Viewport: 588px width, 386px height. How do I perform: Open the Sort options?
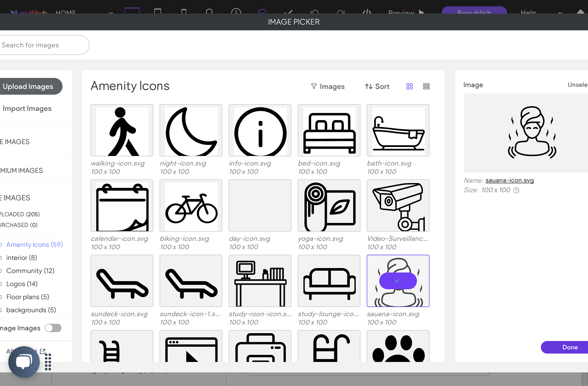click(377, 86)
